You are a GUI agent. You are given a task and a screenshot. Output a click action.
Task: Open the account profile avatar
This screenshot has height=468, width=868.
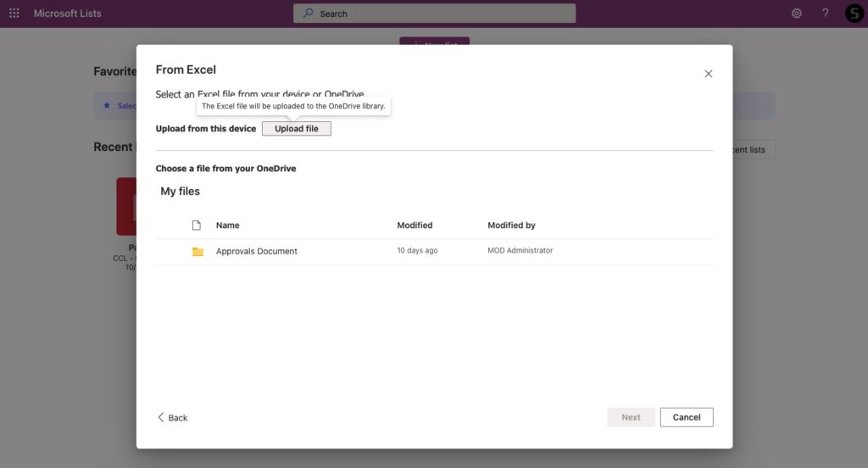(854, 14)
